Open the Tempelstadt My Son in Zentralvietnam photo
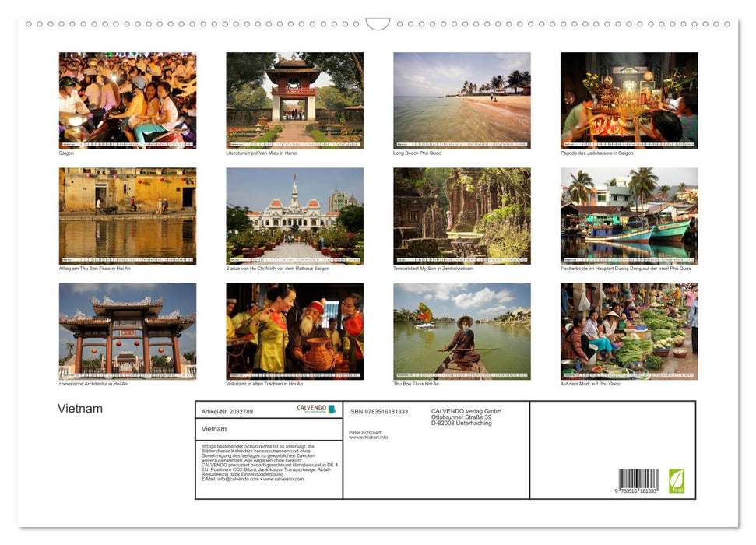 tap(462, 216)
